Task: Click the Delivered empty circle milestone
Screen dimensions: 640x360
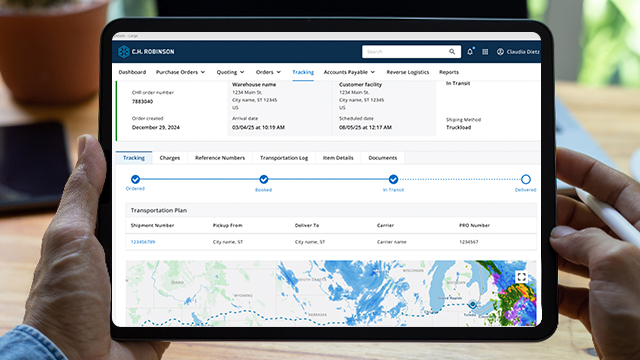Action: point(526,179)
